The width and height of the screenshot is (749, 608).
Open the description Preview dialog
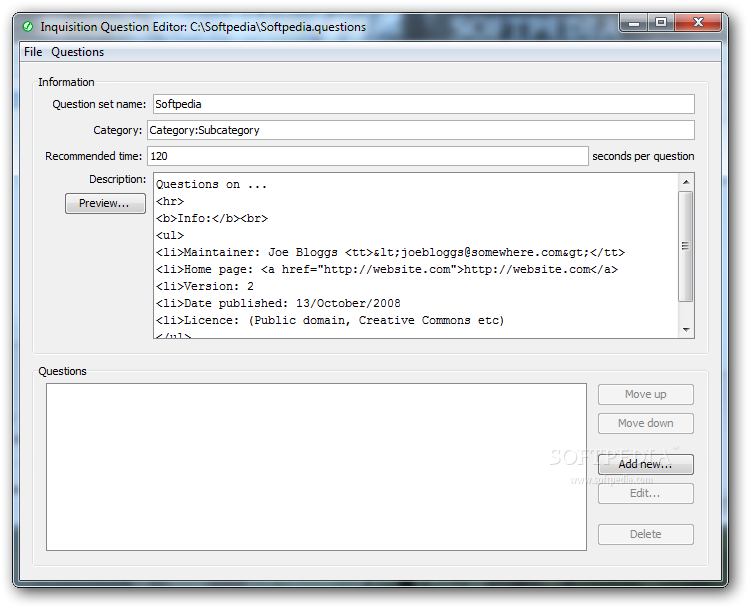tap(105, 203)
